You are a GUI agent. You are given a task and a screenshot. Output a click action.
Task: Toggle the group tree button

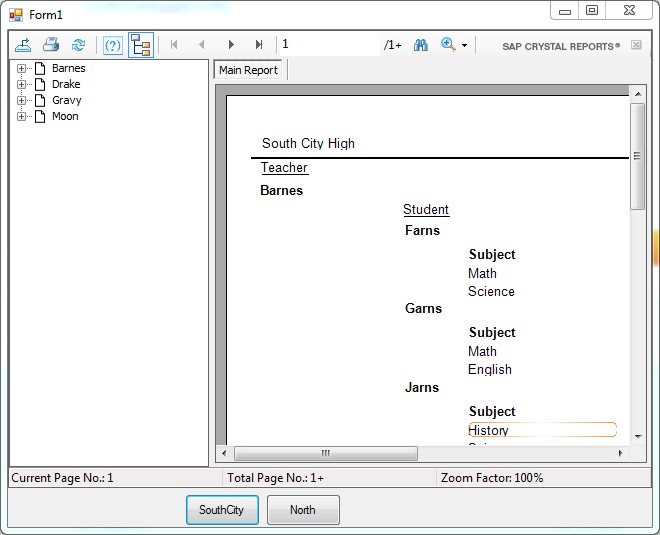[141, 45]
